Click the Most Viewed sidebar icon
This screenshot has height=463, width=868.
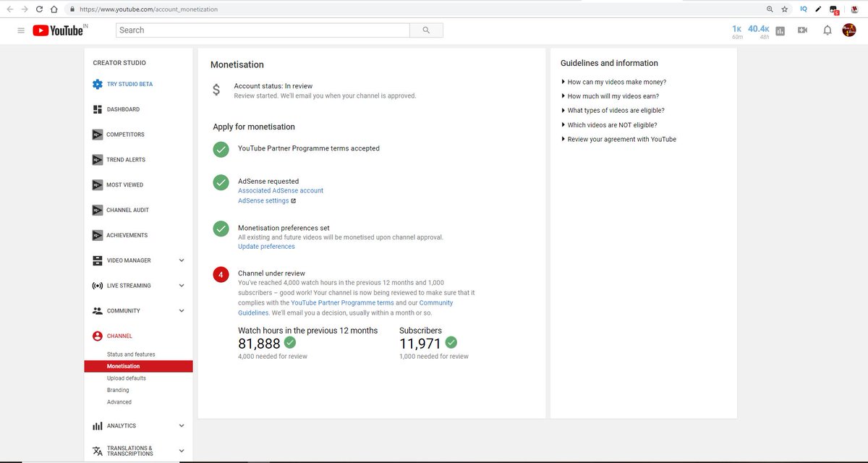[98, 185]
